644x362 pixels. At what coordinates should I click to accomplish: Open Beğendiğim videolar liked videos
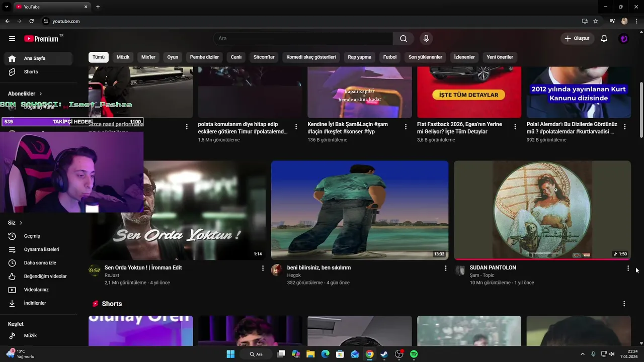tap(38, 276)
